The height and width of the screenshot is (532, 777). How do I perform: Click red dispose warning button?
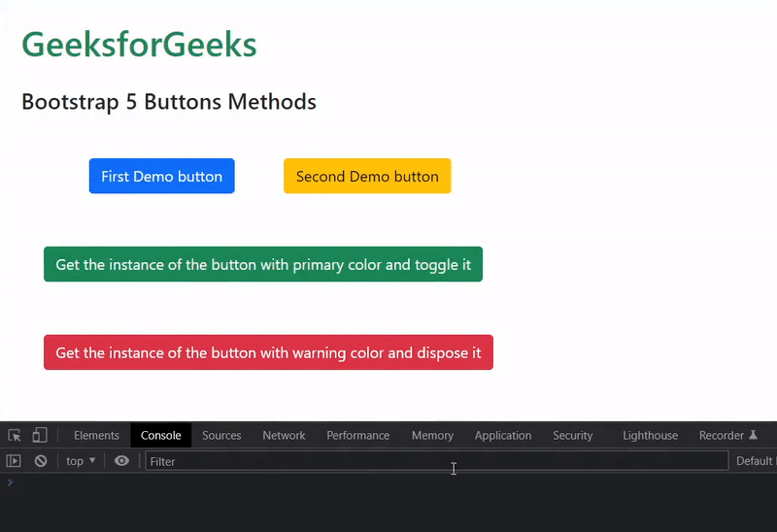[268, 352]
